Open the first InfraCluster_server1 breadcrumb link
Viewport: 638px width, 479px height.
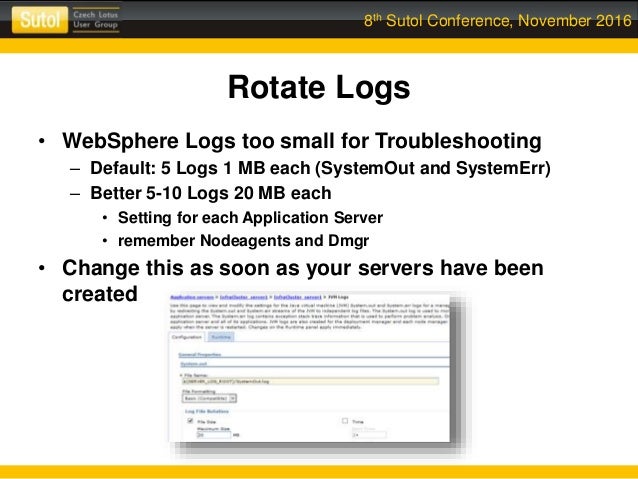point(244,297)
